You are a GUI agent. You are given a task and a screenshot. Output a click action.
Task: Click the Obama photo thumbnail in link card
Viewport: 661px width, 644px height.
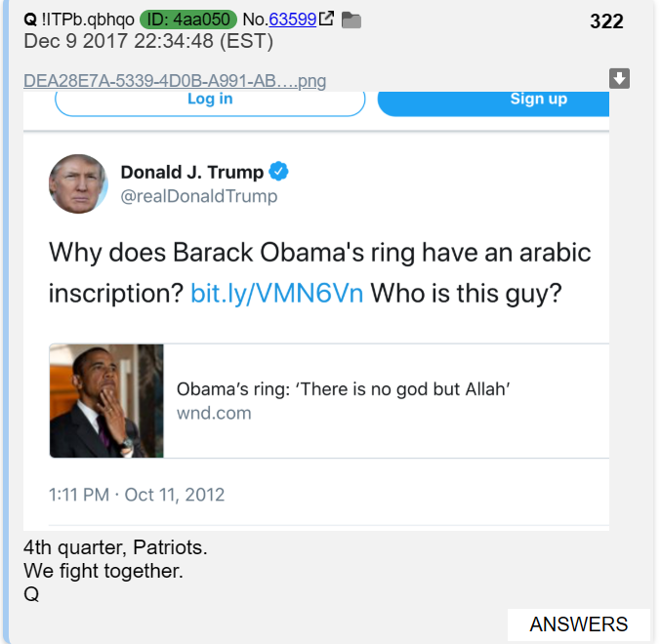pos(106,401)
